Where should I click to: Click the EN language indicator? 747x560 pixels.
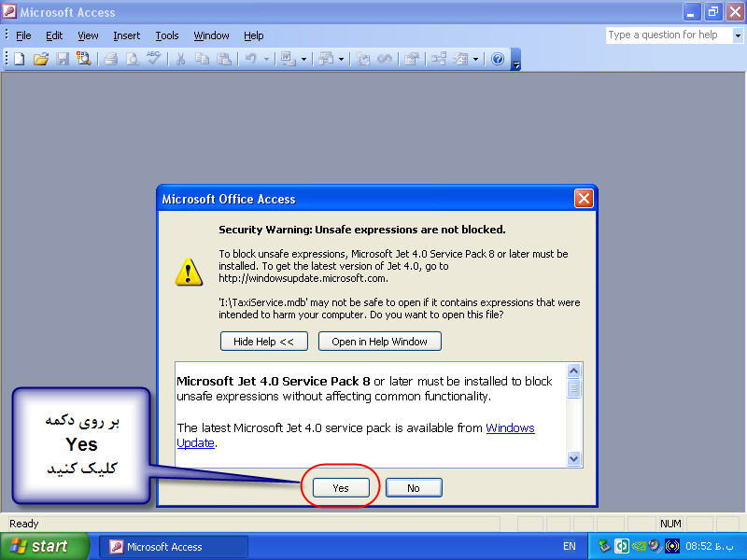(x=569, y=546)
